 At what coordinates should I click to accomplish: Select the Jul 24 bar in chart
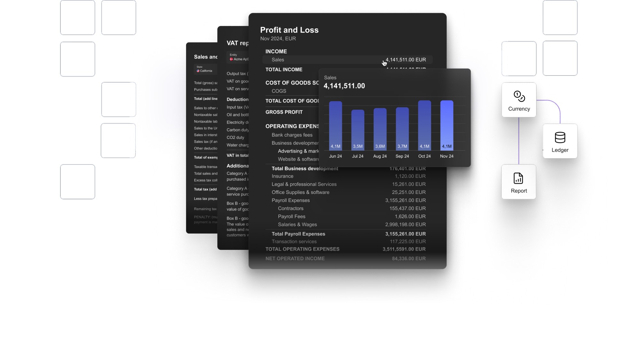point(358,130)
